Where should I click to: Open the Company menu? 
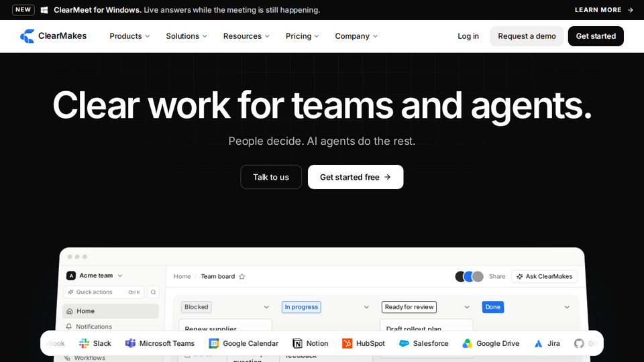(356, 36)
